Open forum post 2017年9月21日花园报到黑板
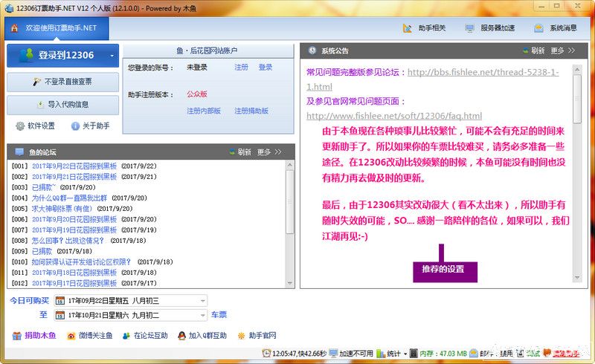 [x=74, y=177]
